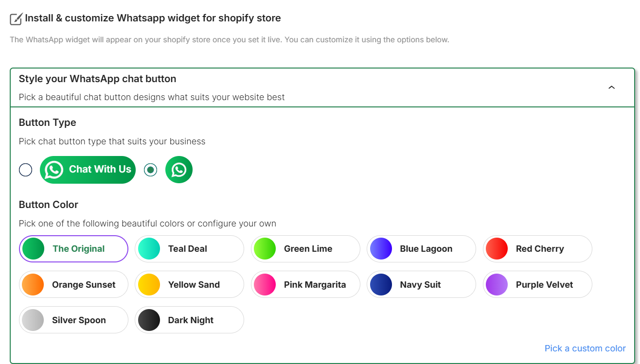Click the 'Style your WhatsApp chat button' header
The width and height of the screenshot is (640, 364).
[x=322, y=87]
